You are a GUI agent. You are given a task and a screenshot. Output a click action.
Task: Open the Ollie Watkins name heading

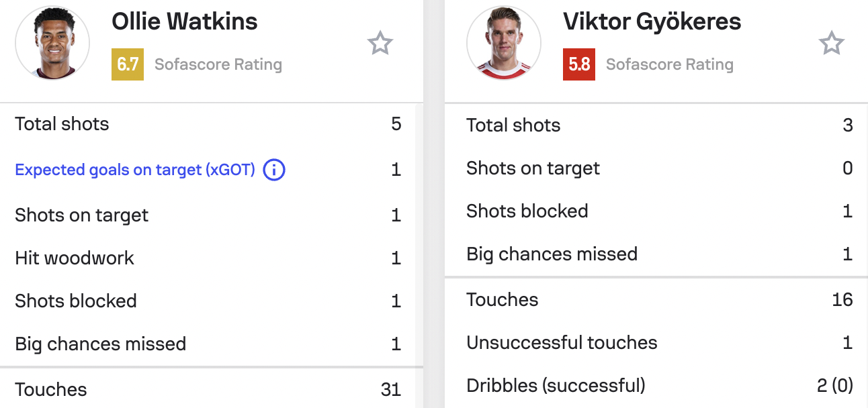185,21
